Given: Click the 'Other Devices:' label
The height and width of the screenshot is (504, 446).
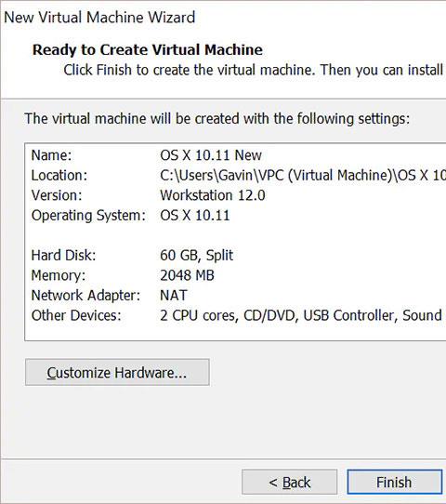Looking at the screenshot, I should [x=76, y=315].
